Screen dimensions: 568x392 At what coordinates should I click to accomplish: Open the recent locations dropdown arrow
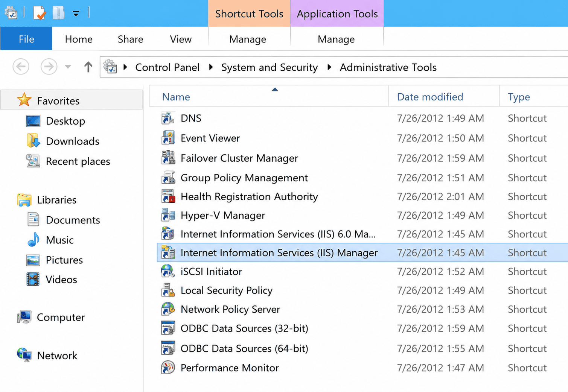point(68,67)
